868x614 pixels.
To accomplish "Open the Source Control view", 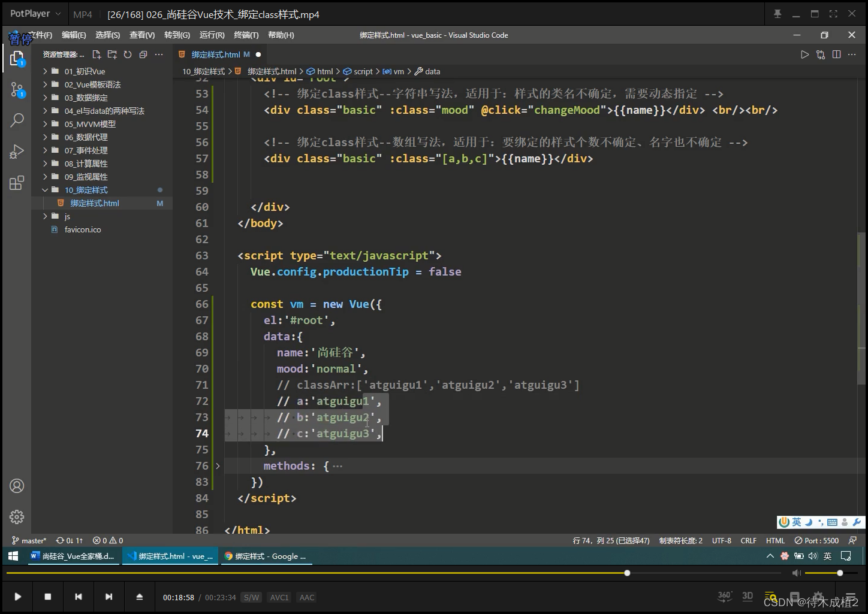I will click(17, 90).
